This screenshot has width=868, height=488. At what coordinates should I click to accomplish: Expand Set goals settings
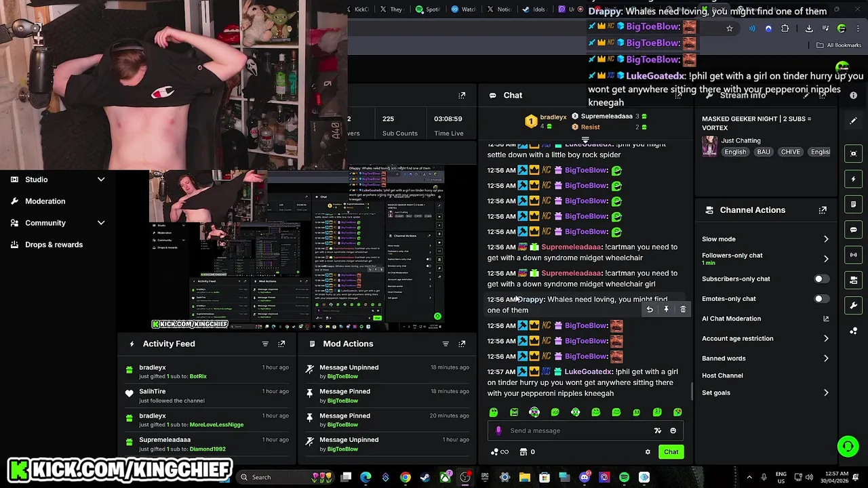pyautogui.click(x=826, y=393)
